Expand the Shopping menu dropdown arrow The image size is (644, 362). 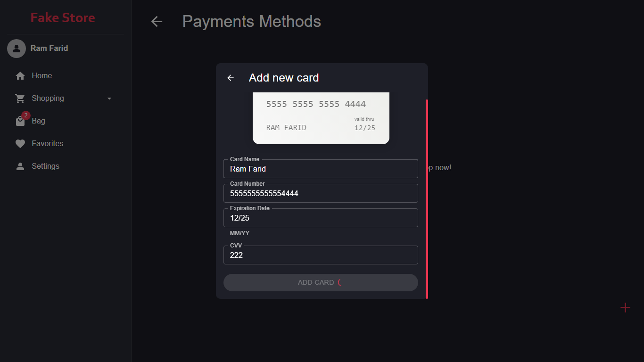pos(109,99)
